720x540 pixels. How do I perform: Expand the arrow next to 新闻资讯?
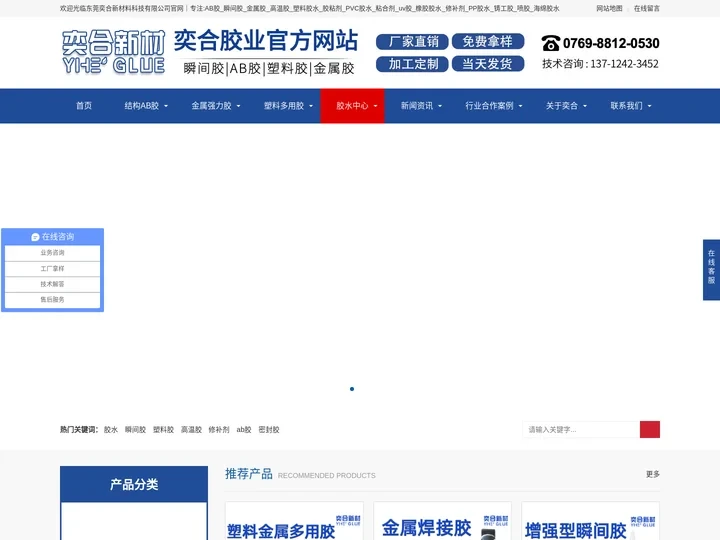coord(440,106)
